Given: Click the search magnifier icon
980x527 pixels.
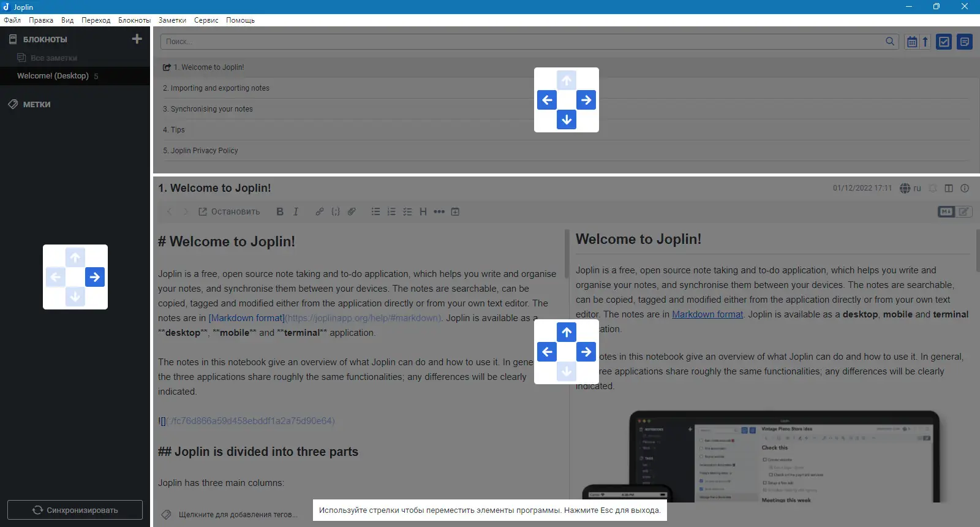Looking at the screenshot, I should (890, 41).
